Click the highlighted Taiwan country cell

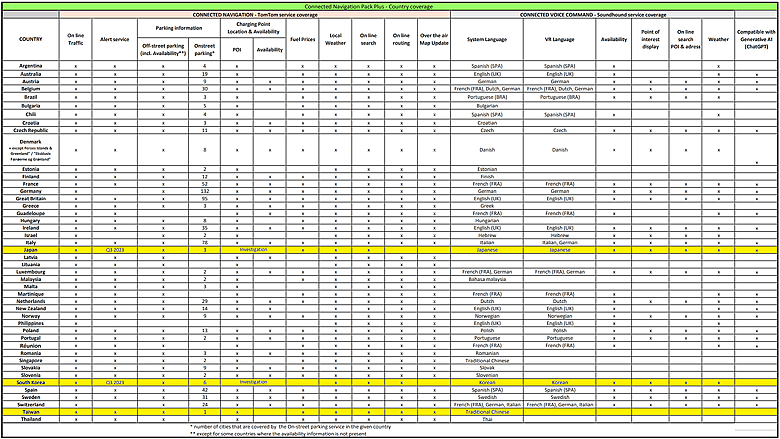pyautogui.click(x=31, y=412)
